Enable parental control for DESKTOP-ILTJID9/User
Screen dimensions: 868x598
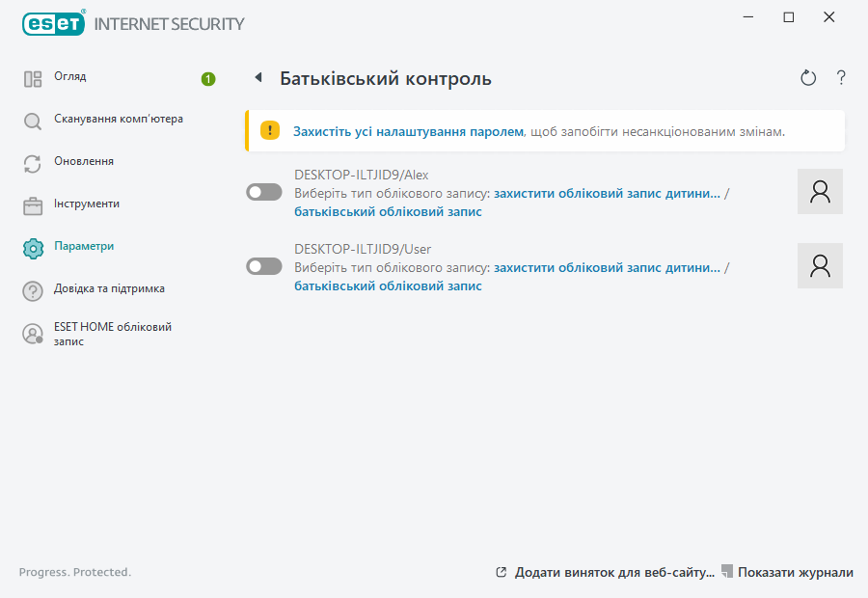click(263, 266)
